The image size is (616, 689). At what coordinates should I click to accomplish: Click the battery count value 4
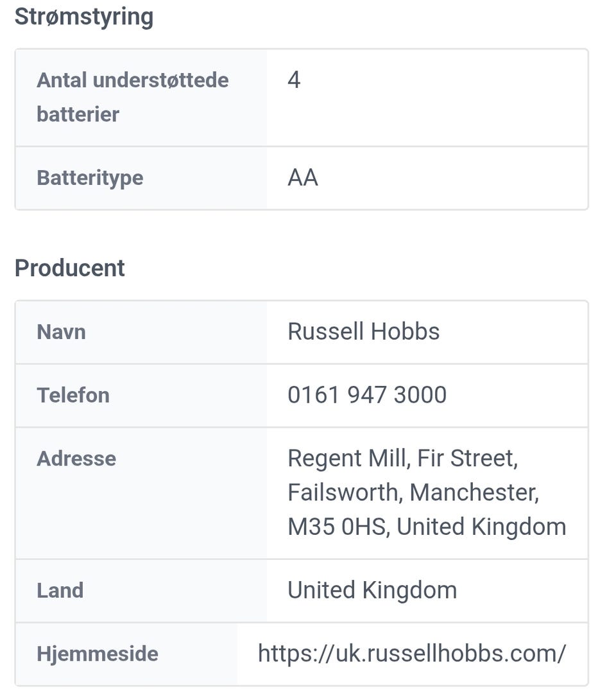pos(294,80)
